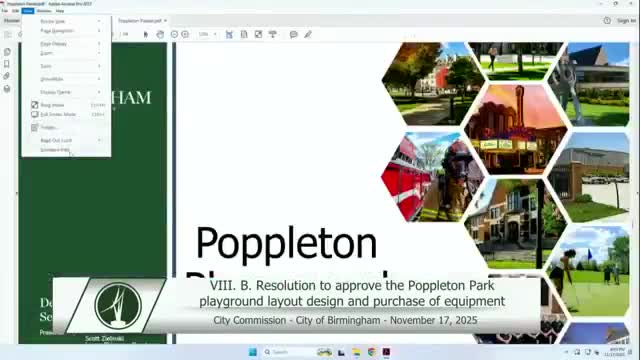Open Google Chrome from taskbar

pos(371,352)
